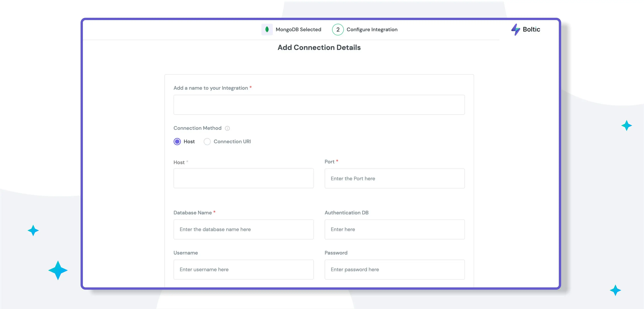
Task: Click the teal sparkle at the bottom right
Action: pos(615,290)
